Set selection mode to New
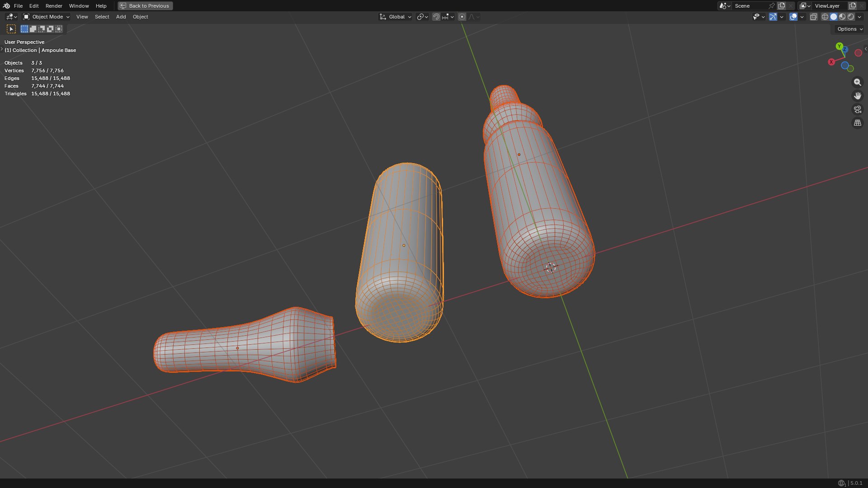This screenshot has width=868, height=488. click(24, 29)
